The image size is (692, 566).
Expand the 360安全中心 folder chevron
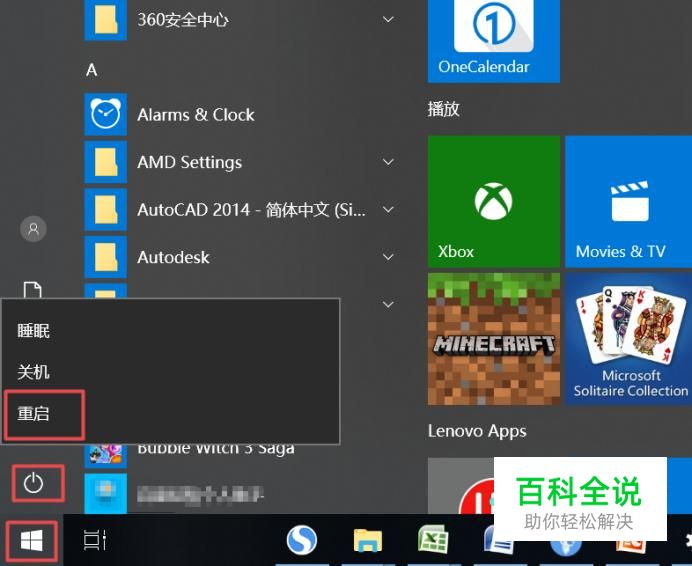click(x=388, y=19)
